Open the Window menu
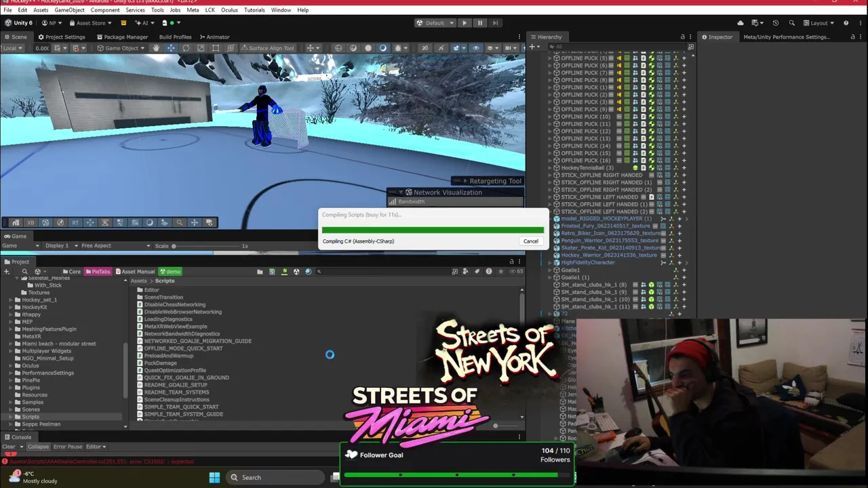The image size is (868, 488). tap(281, 10)
